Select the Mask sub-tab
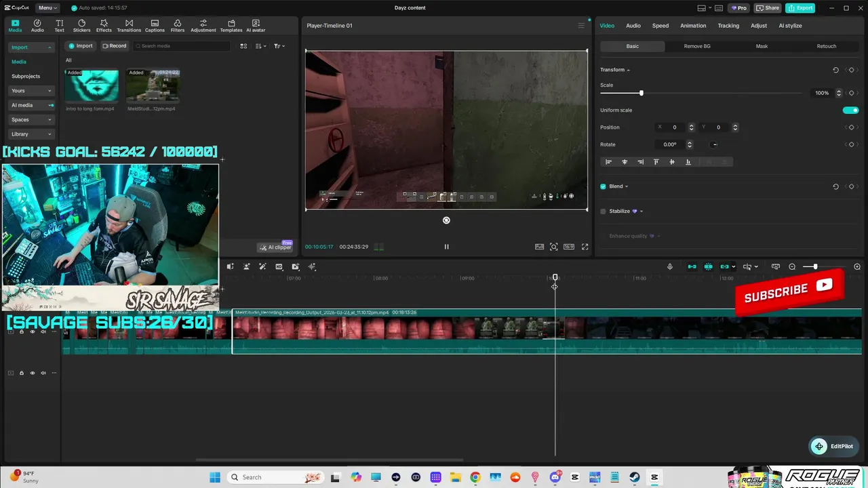Viewport: 868px width, 488px height. click(762, 46)
